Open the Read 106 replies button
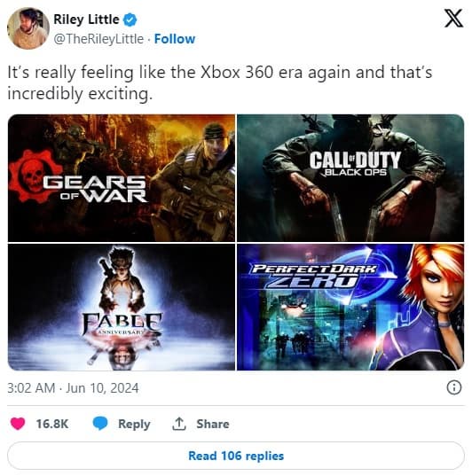472x476 pixels. (236, 456)
